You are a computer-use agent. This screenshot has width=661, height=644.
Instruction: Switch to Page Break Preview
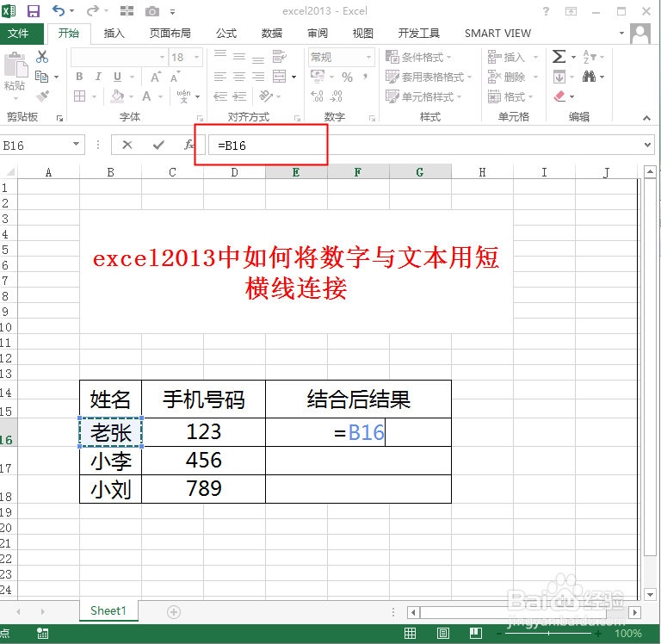point(476,633)
